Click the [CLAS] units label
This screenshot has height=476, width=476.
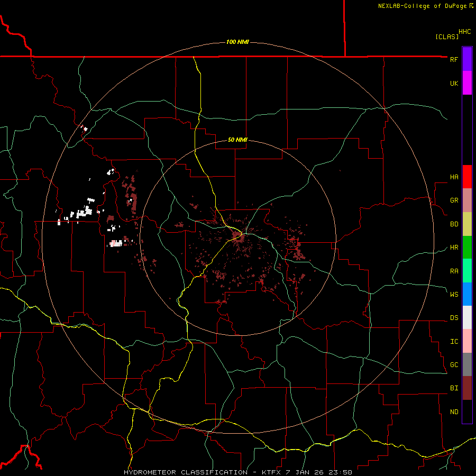click(x=447, y=36)
